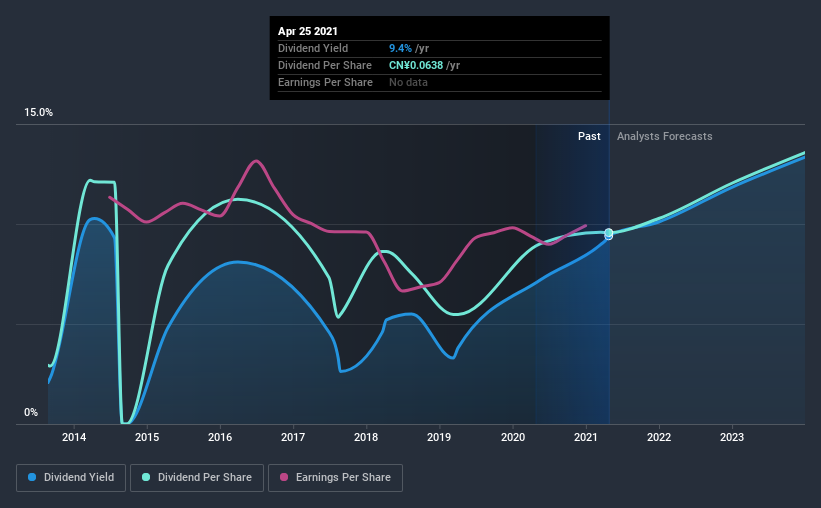Click the 2019 x-axis label
The width and height of the screenshot is (821, 508).
click(439, 437)
